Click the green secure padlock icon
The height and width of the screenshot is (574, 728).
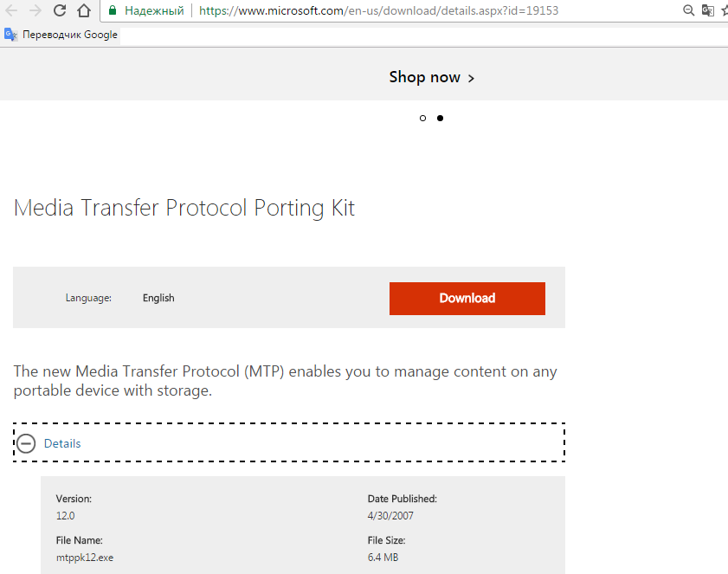(x=113, y=11)
